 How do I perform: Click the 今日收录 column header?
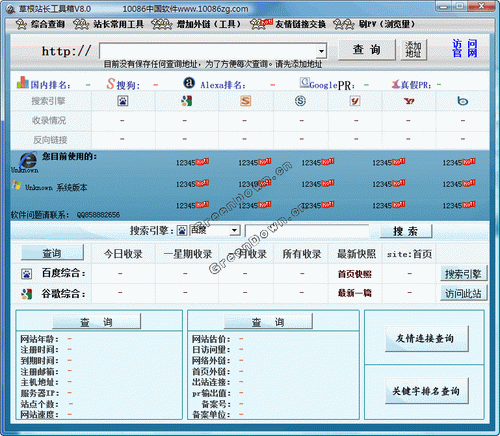coord(123,254)
